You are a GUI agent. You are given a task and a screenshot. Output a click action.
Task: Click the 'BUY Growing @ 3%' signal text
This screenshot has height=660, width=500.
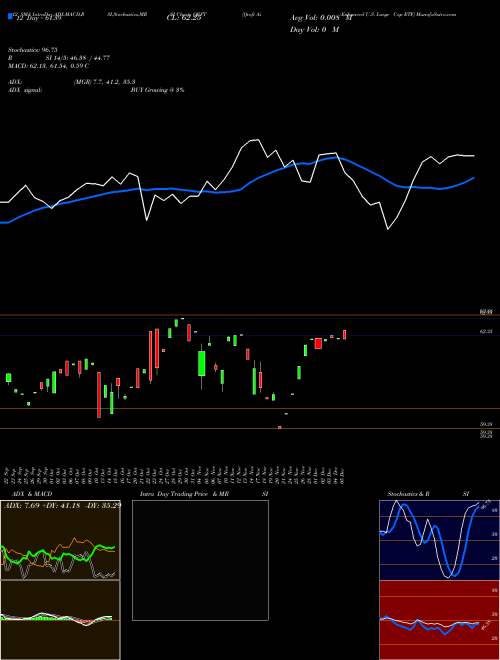[157, 90]
